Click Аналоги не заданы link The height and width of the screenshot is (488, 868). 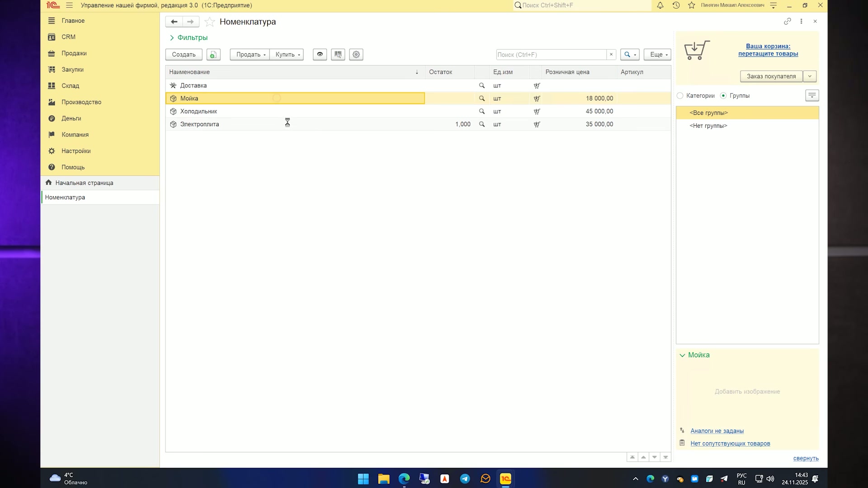click(x=717, y=431)
